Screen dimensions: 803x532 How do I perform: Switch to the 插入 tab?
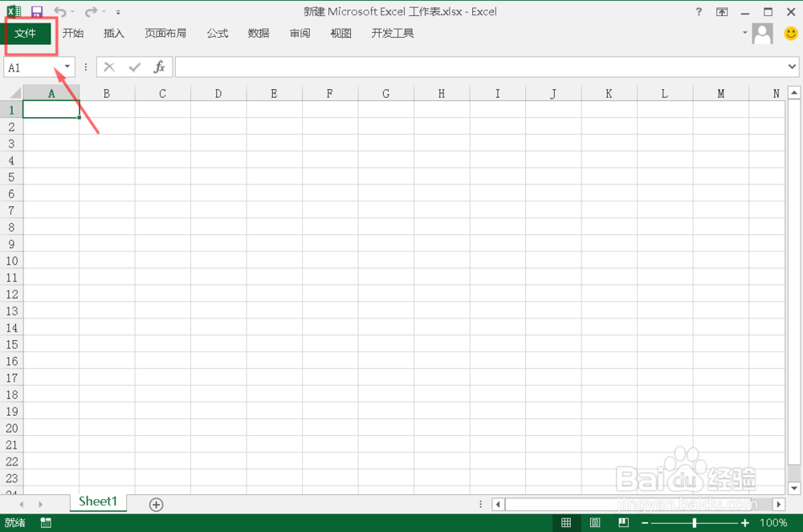pos(114,33)
